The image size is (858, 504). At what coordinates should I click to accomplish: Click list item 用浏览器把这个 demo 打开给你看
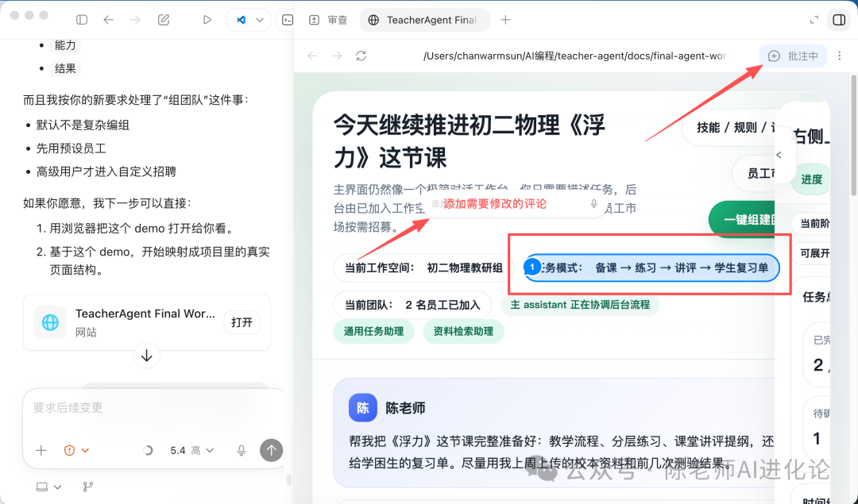[142, 228]
